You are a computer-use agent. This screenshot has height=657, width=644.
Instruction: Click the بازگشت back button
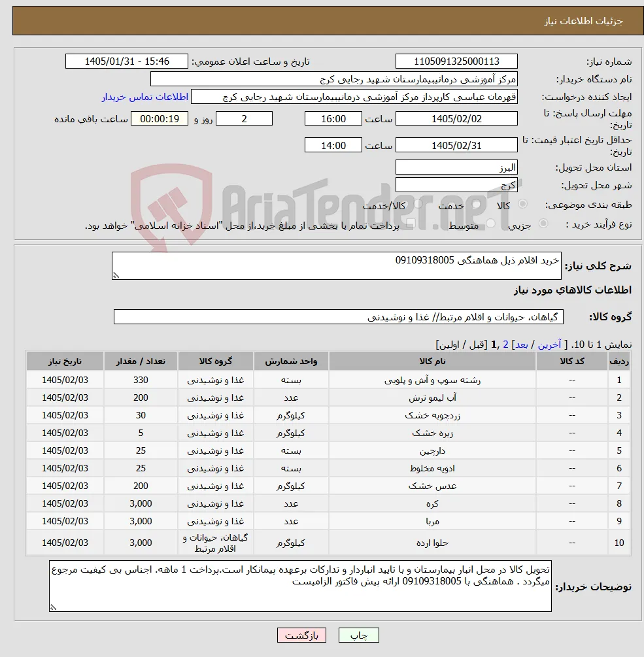pyautogui.click(x=301, y=635)
